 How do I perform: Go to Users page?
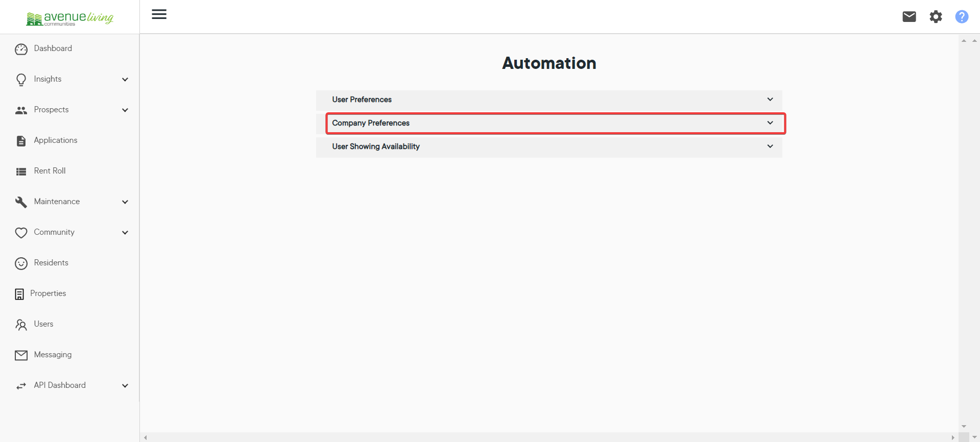coord(43,324)
